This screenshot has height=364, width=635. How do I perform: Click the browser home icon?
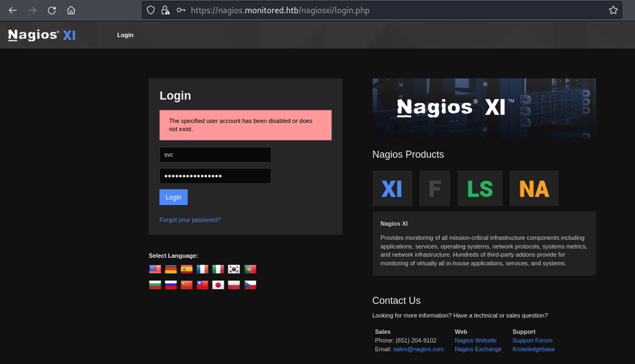71,10
